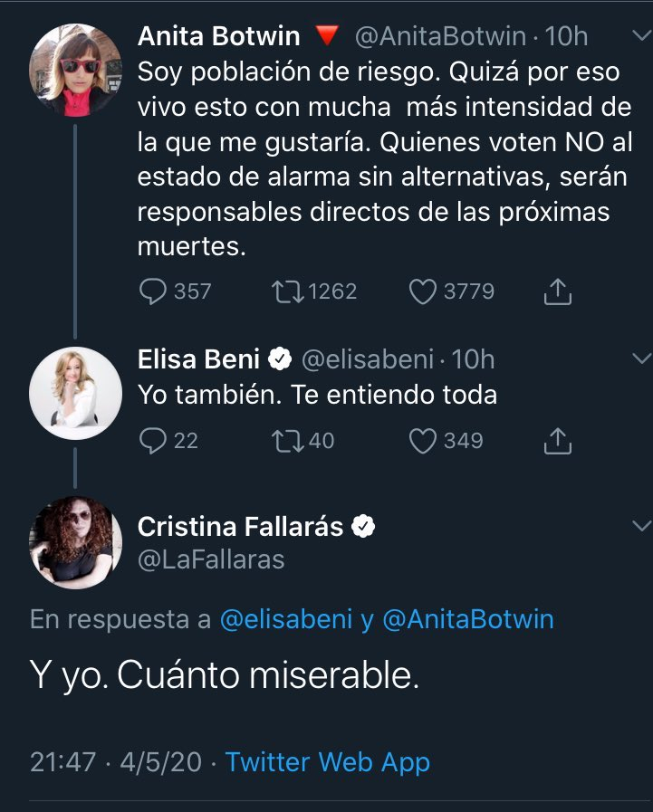653x812 pixels.
Task: Retweet Elisa Beni's tweet
Action: click(287, 441)
